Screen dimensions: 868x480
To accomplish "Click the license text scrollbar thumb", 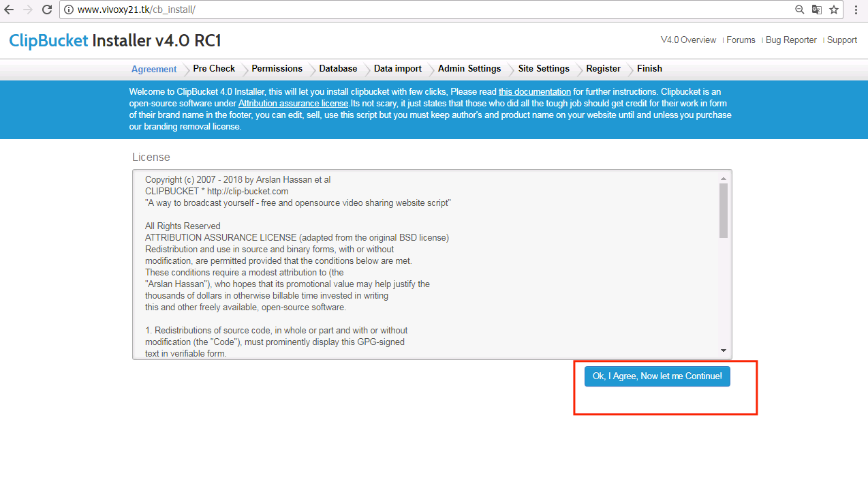I will click(x=724, y=211).
